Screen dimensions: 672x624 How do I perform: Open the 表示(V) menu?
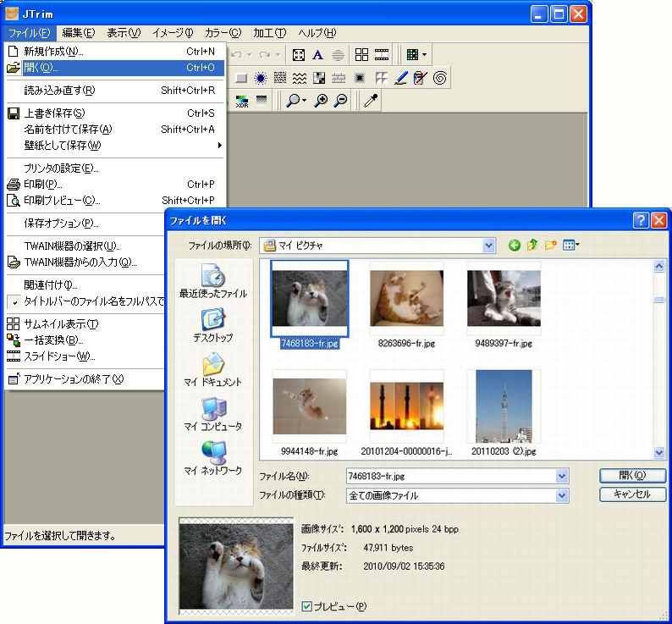click(x=124, y=32)
